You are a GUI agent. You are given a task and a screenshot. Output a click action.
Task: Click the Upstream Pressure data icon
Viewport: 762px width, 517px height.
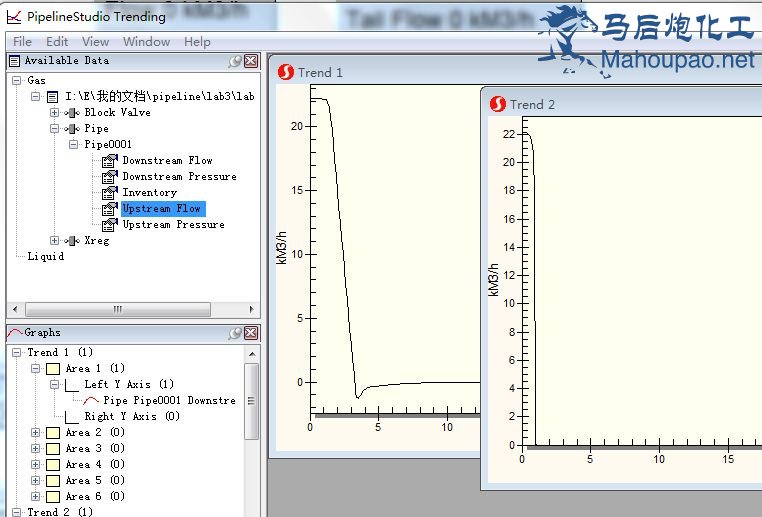pyautogui.click(x=110, y=225)
